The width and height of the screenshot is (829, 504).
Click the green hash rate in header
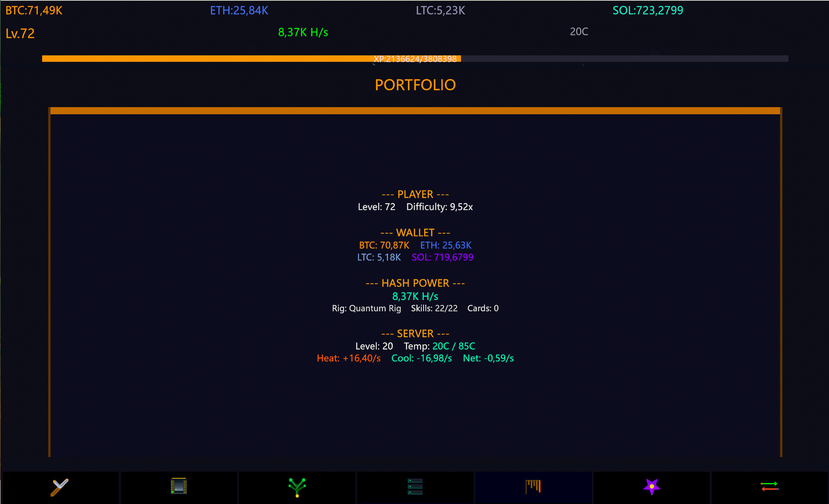(303, 32)
